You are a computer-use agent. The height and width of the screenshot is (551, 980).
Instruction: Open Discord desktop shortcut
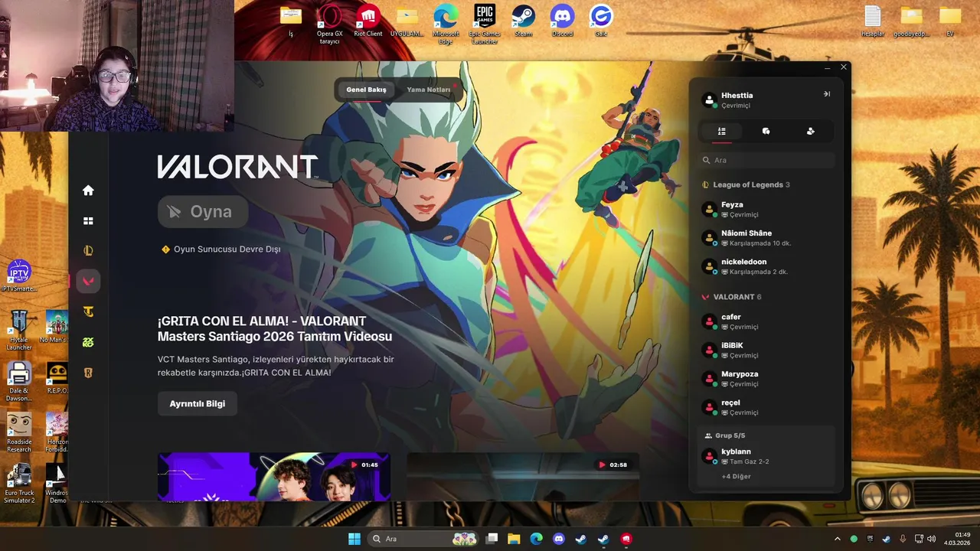point(562,21)
